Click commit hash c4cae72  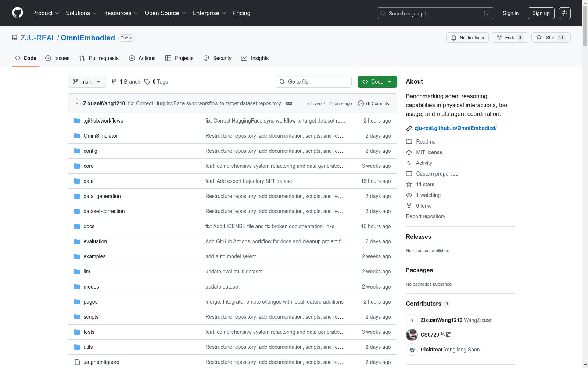(316, 103)
